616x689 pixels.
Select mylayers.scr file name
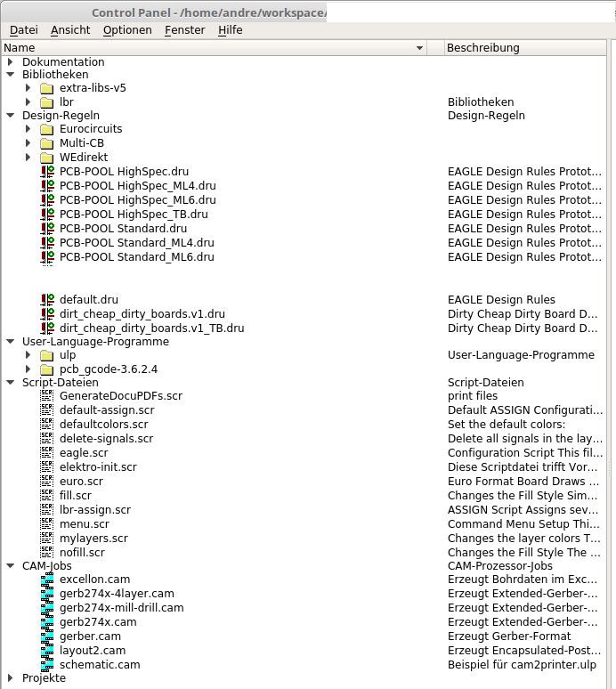point(93,539)
